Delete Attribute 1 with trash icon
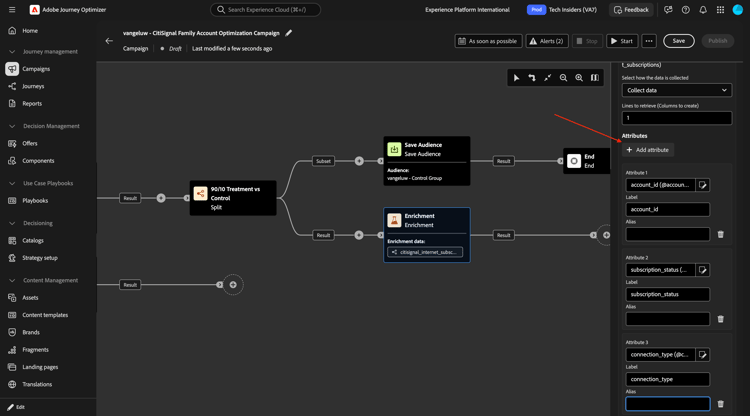 coord(720,234)
